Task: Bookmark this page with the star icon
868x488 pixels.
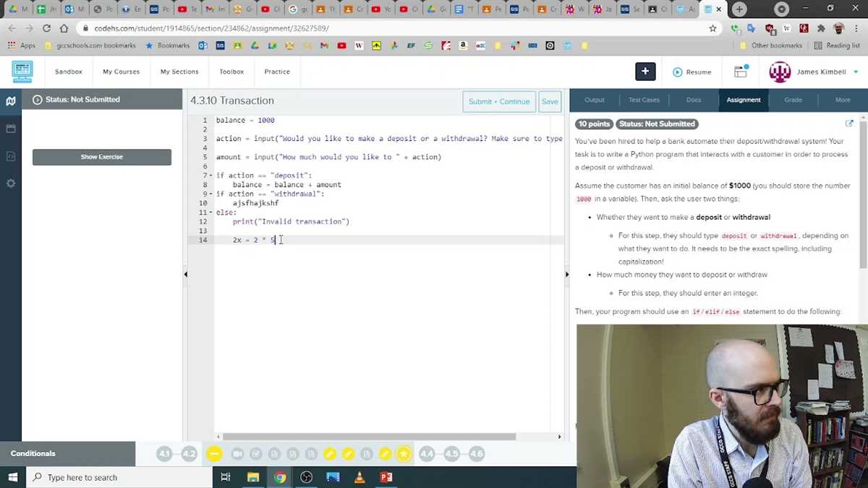Action: (712, 28)
